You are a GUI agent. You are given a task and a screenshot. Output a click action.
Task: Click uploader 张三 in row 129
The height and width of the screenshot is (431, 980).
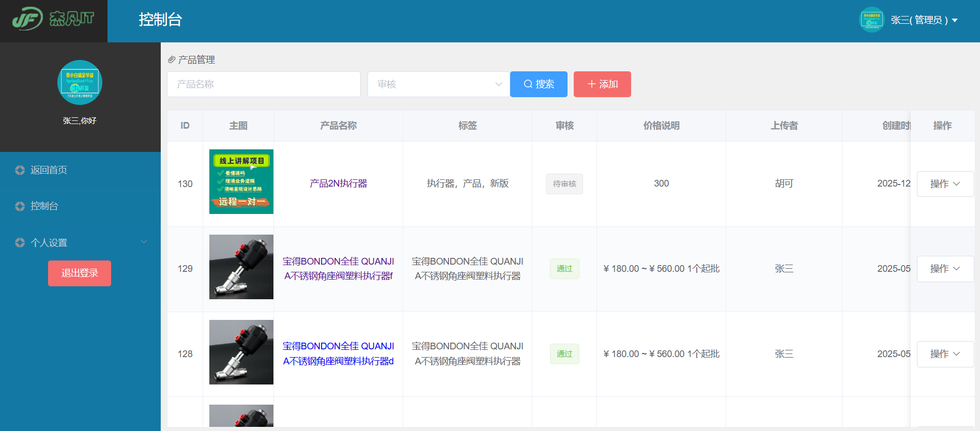point(784,269)
